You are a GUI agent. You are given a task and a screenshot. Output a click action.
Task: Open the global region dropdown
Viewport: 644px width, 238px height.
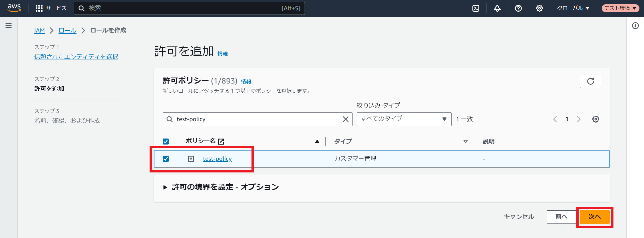573,8
